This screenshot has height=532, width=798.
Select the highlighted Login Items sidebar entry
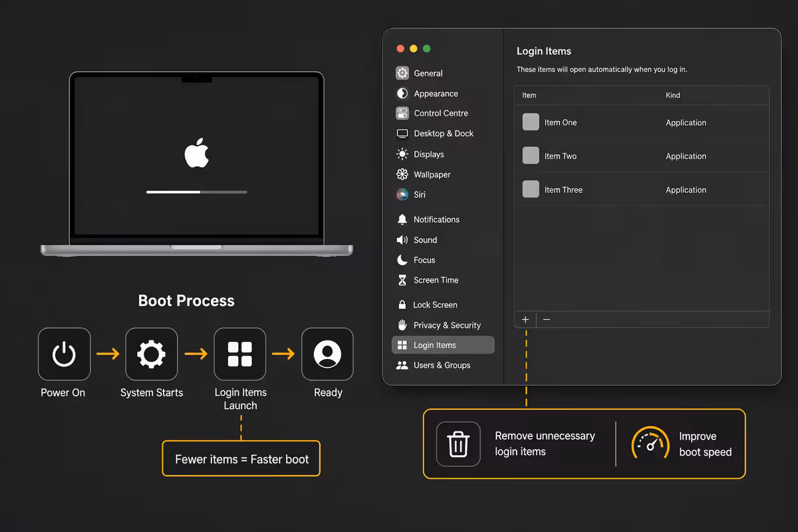[x=444, y=345]
